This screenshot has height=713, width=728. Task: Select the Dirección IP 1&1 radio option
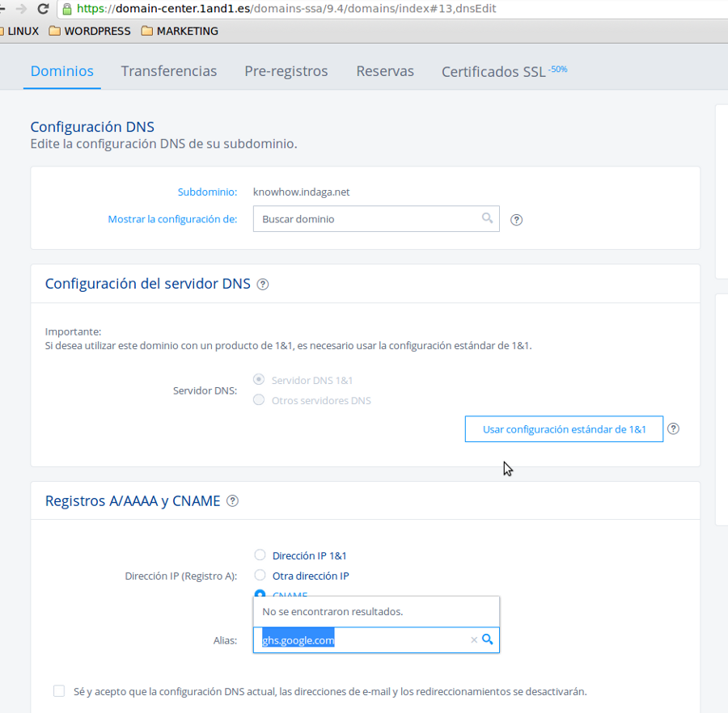260,555
